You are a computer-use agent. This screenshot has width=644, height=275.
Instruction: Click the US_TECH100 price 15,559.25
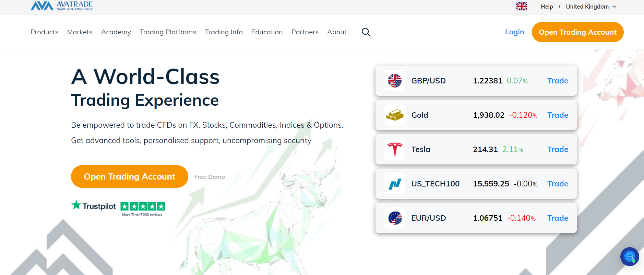coord(491,184)
